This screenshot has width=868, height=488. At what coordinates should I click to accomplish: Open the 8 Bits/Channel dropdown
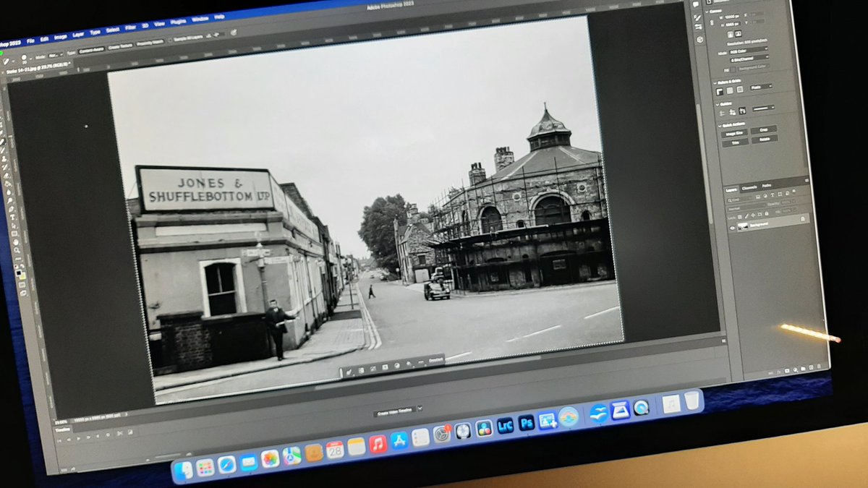click(749, 59)
